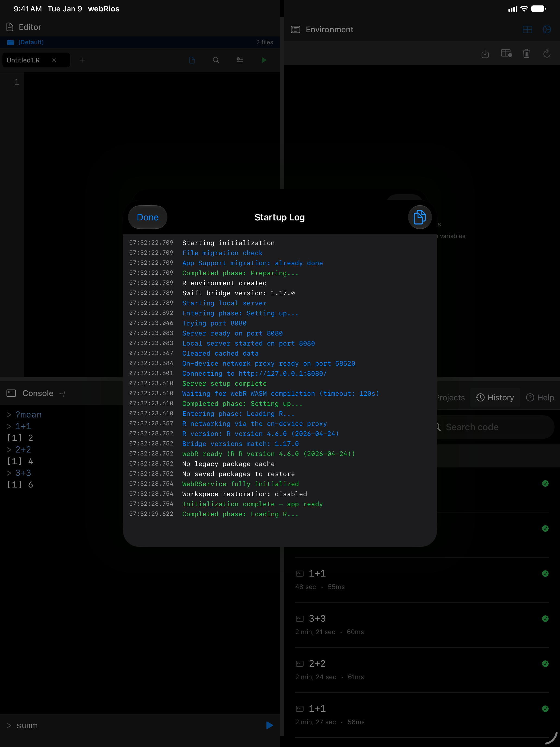Refresh the Environment panel
Screen dimensions: 560x747
[547, 53]
